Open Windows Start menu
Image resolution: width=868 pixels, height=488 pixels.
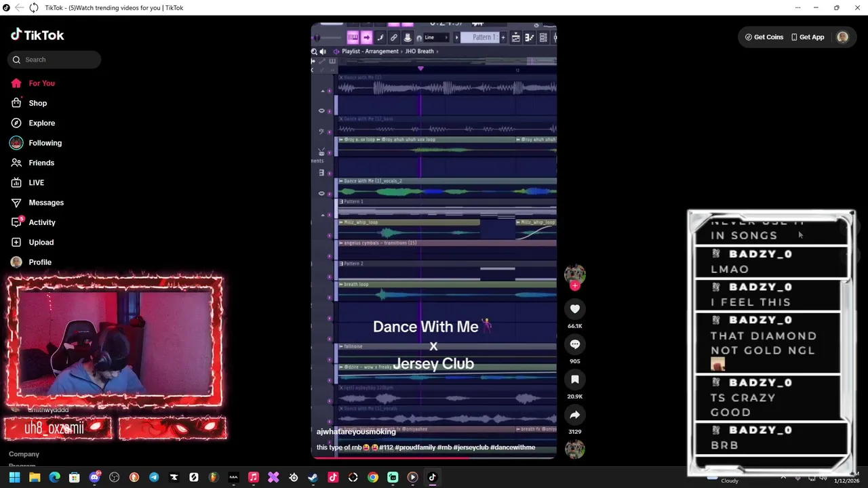point(14,477)
